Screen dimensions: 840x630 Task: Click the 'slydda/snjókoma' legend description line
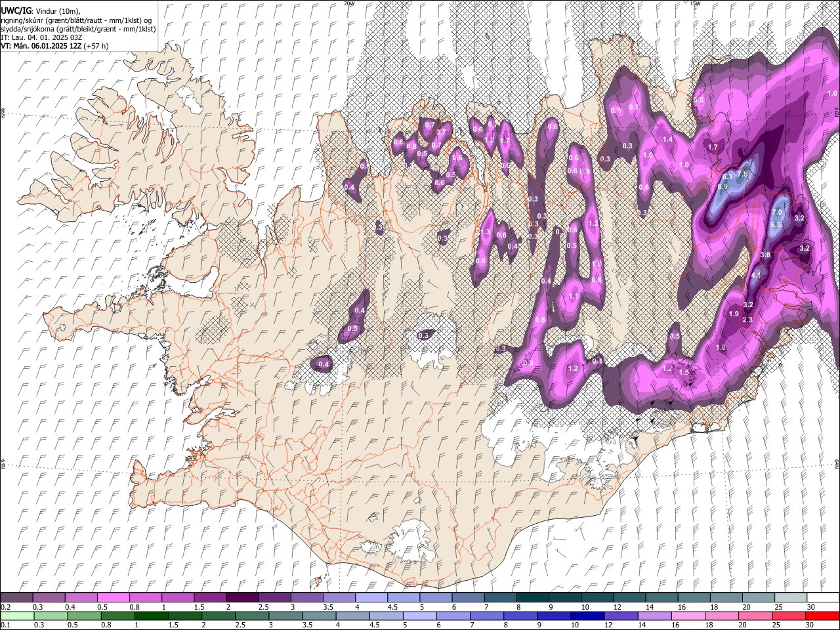78,29
